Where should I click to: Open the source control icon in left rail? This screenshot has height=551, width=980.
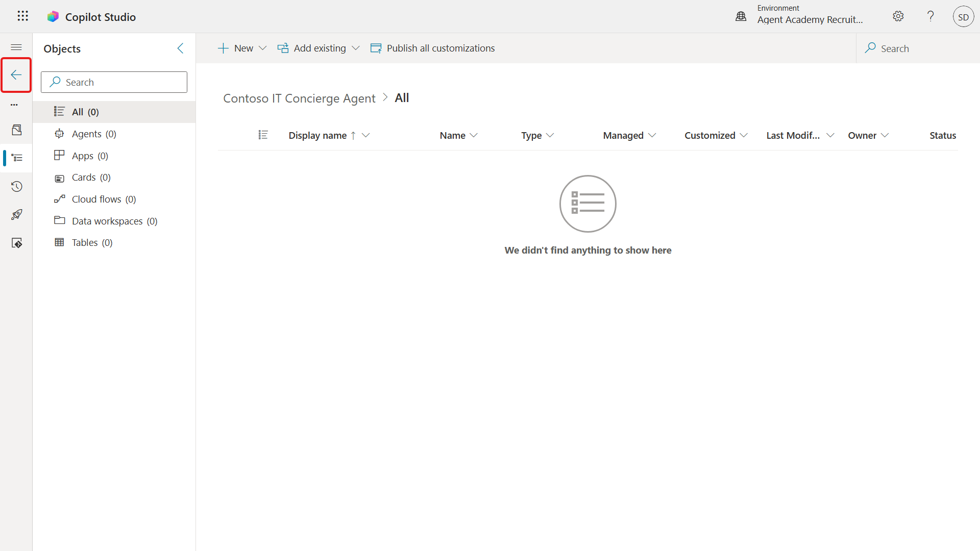pyautogui.click(x=17, y=243)
